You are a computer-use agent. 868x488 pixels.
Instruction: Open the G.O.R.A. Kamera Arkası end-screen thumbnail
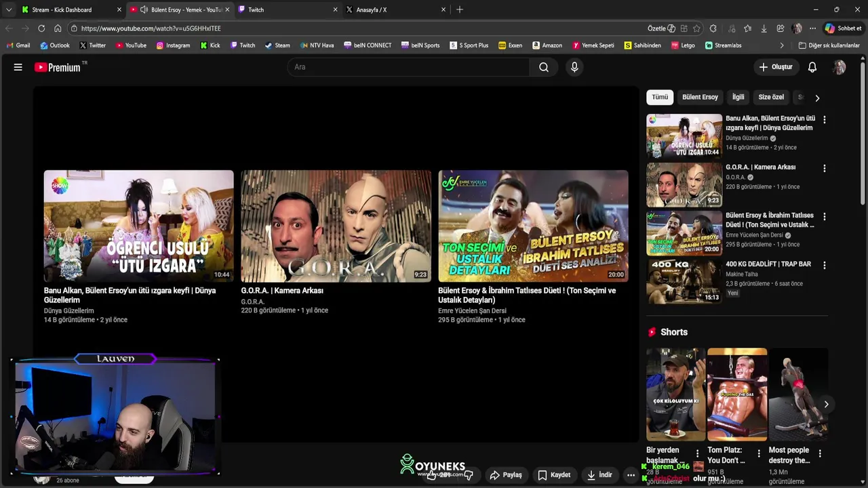(336, 226)
